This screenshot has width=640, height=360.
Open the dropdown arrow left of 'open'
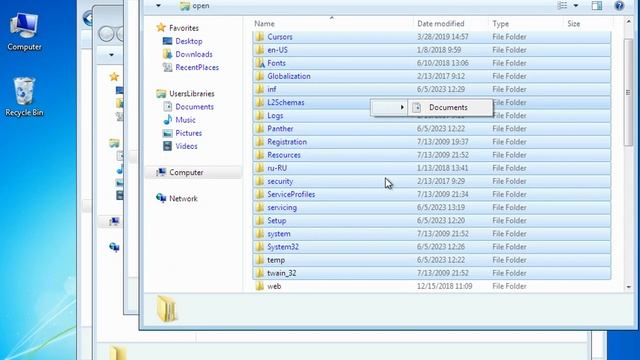(x=158, y=6)
